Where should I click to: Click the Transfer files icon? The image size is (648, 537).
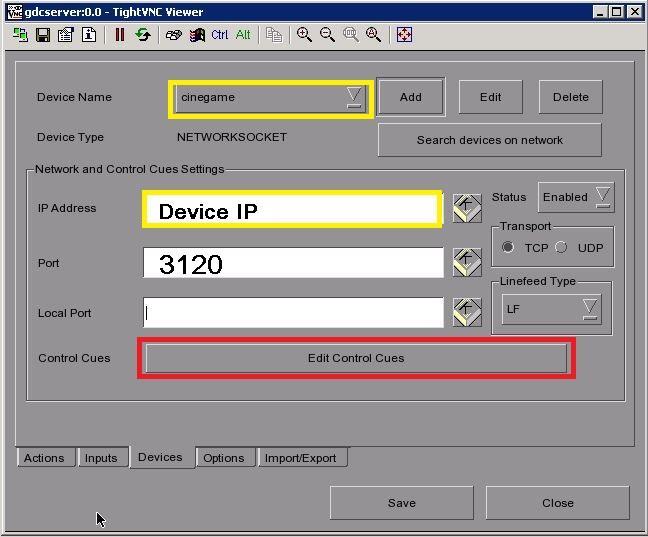[x=274, y=35]
